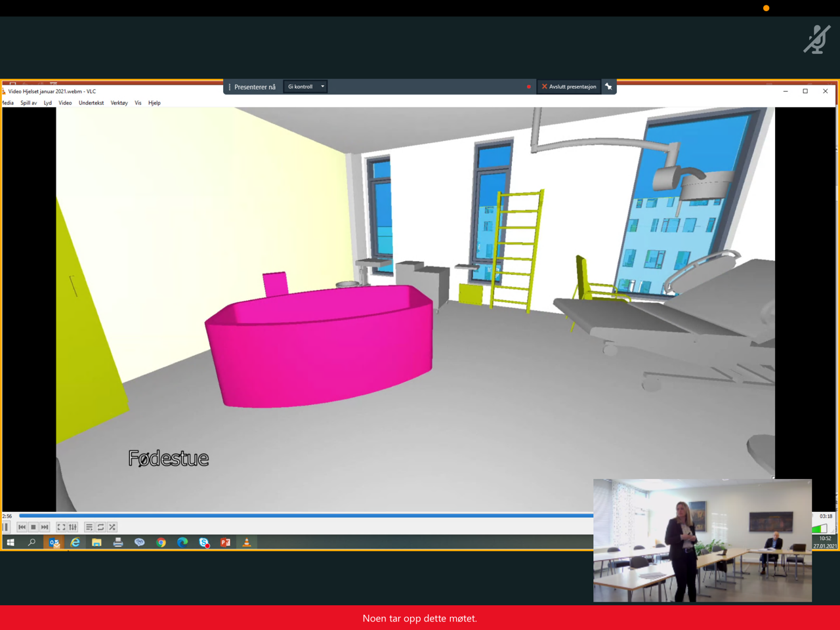
Task: Open the Lyd menu in VLC
Action: pos(48,103)
